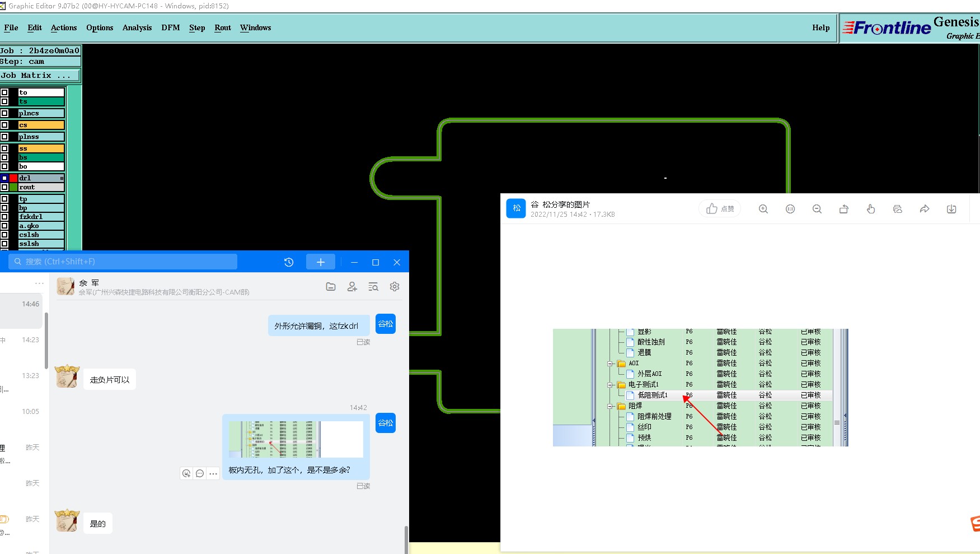Download the shared image
The width and height of the screenshot is (980, 554).
click(951, 209)
